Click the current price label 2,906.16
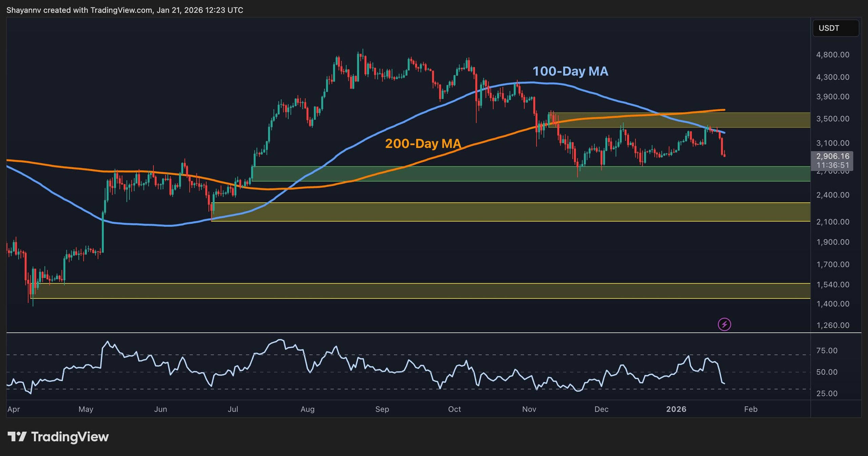This screenshot has height=456, width=868. [x=832, y=156]
